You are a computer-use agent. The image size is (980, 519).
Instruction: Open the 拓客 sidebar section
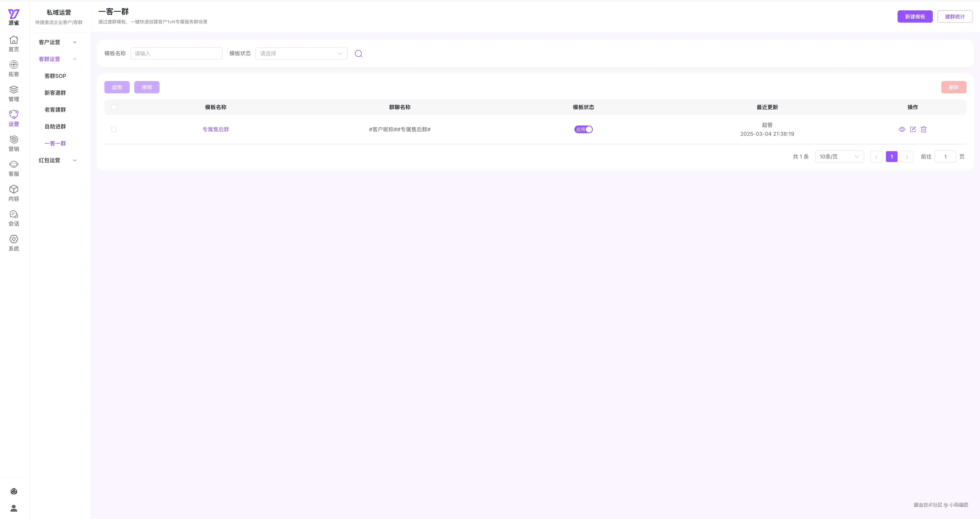point(14,68)
